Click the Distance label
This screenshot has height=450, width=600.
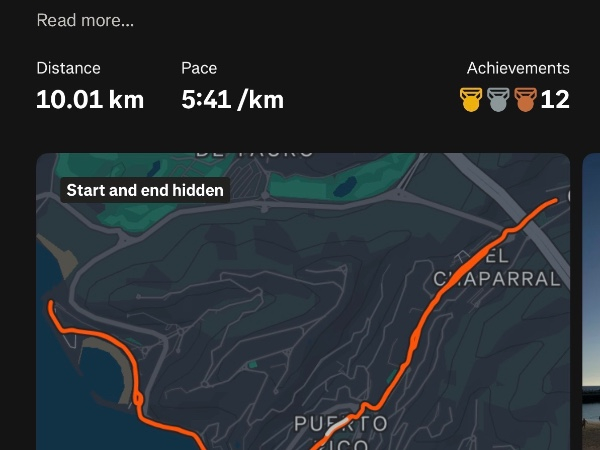pyautogui.click(x=68, y=68)
